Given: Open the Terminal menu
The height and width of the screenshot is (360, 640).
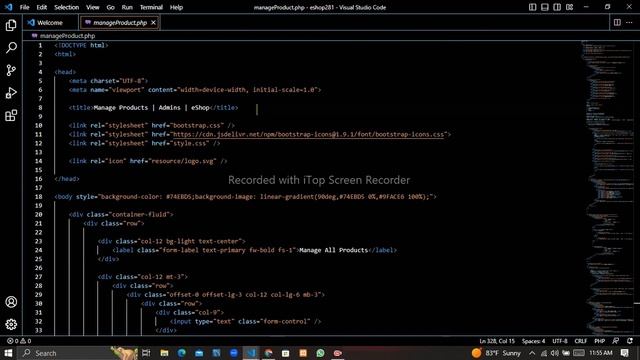Looking at the screenshot, I should (151, 7).
